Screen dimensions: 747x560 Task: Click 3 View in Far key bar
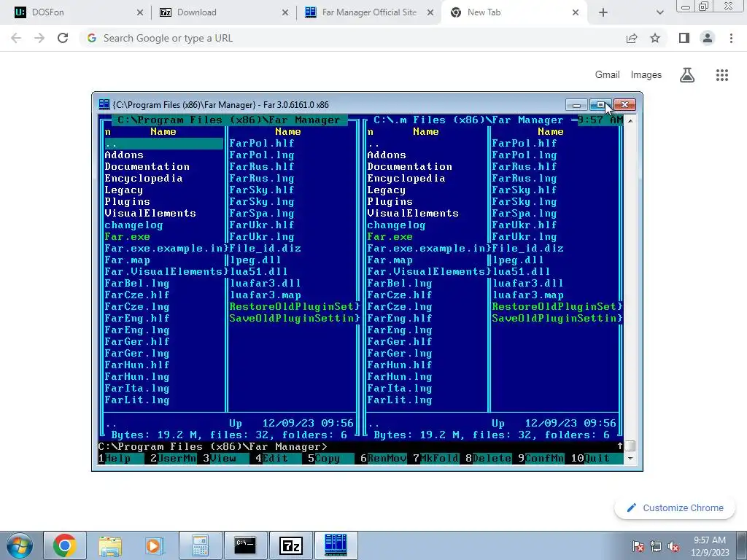[225, 458]
